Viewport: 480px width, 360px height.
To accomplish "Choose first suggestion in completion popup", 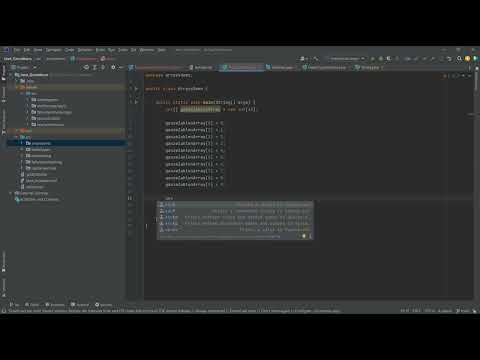I will [235, 205].
